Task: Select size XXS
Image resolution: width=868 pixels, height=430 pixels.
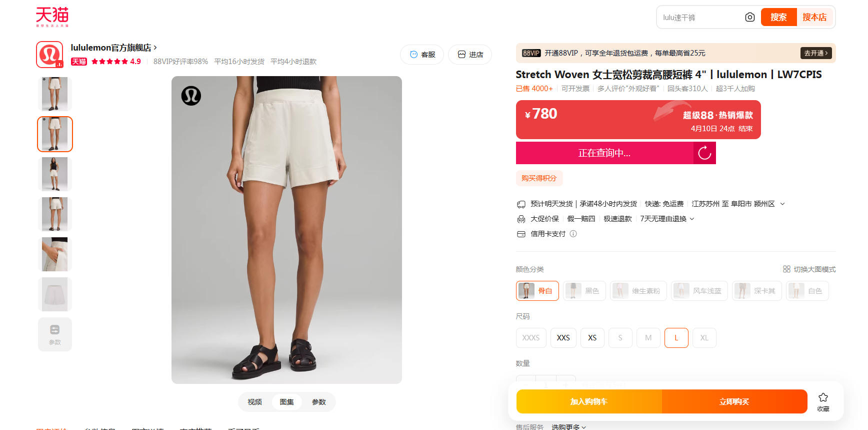Action: tap(563, 338)
